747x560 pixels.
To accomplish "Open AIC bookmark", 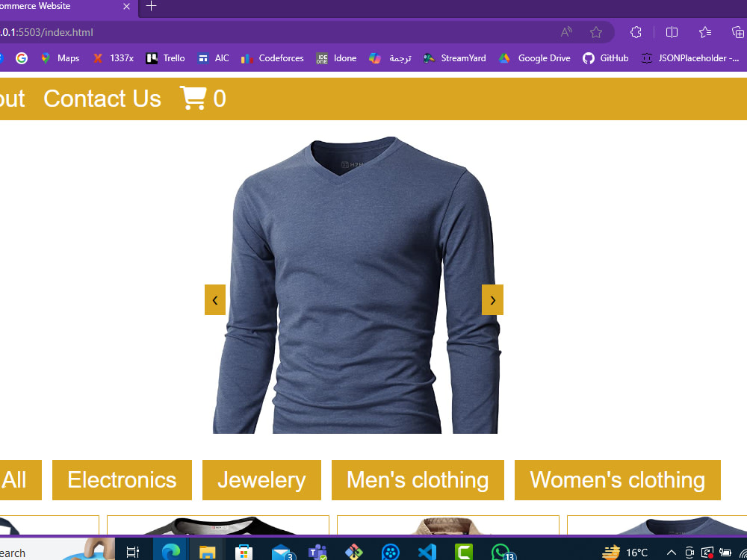I will [x=214, y=58].
